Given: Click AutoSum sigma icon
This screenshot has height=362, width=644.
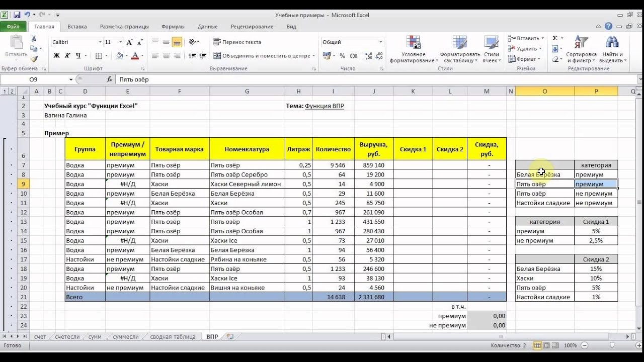Looking at the screenshot, I should click(x=555, y=38).
